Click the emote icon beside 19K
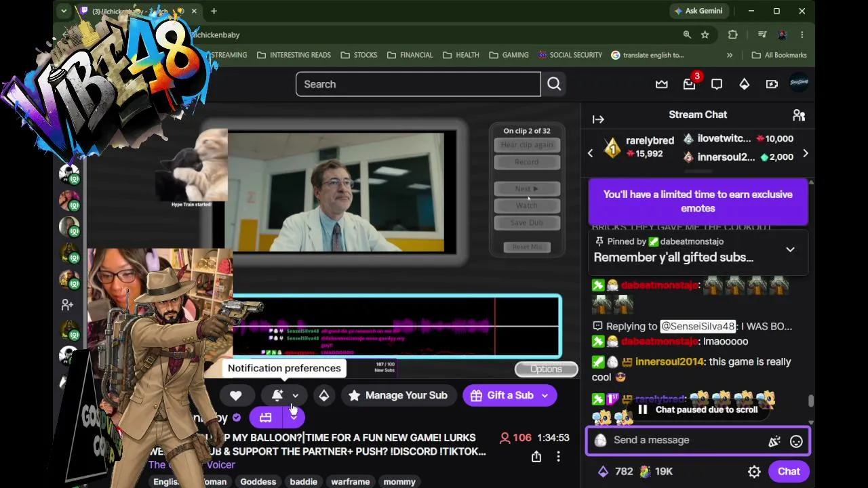 click(x=645, y=472)
